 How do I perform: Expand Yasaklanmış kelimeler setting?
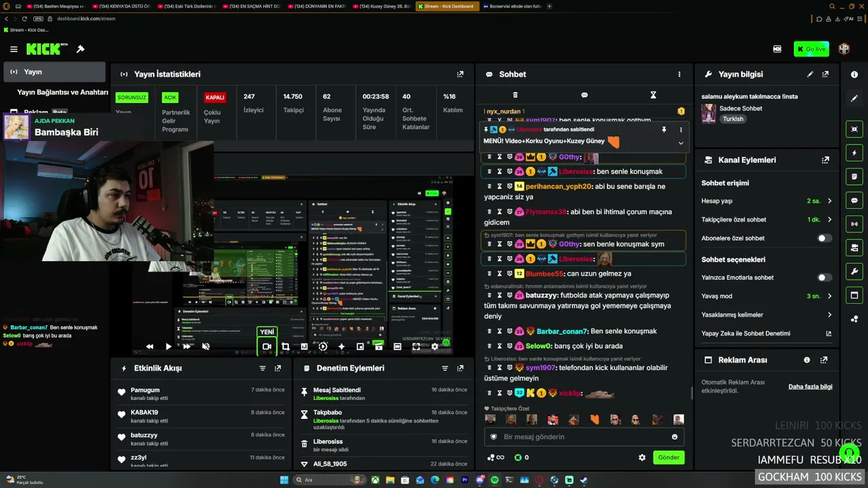pos(829,315)
